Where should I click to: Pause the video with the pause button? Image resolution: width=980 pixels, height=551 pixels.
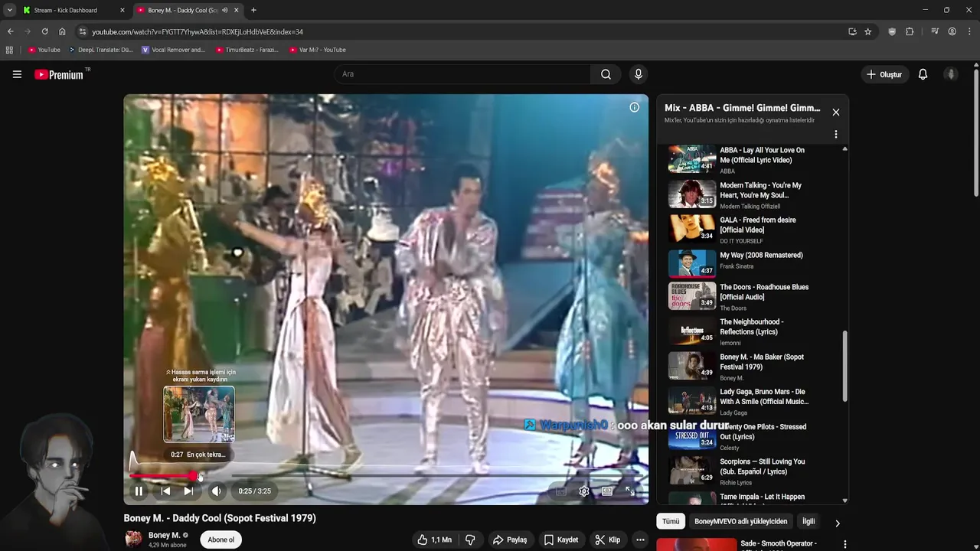(139, 491)
